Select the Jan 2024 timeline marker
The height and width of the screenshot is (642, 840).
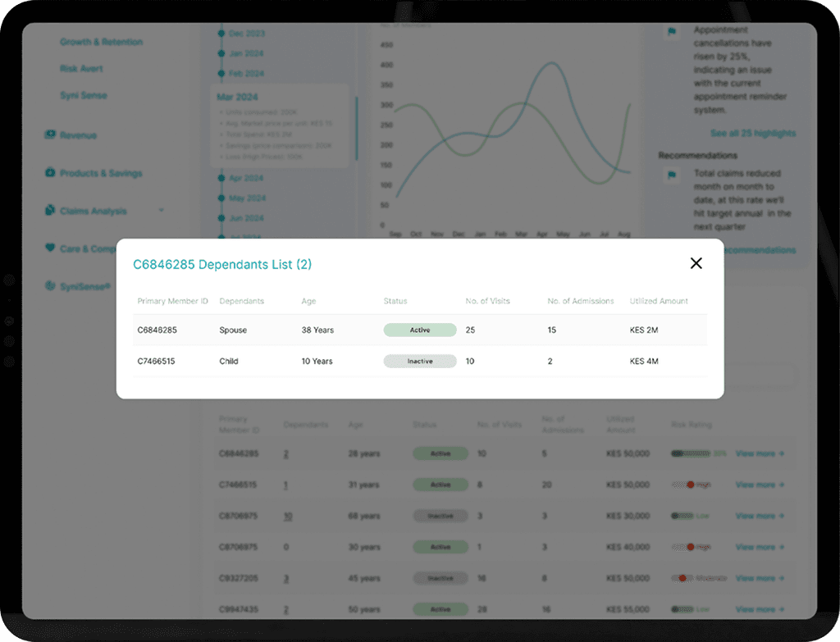point(221,53)
